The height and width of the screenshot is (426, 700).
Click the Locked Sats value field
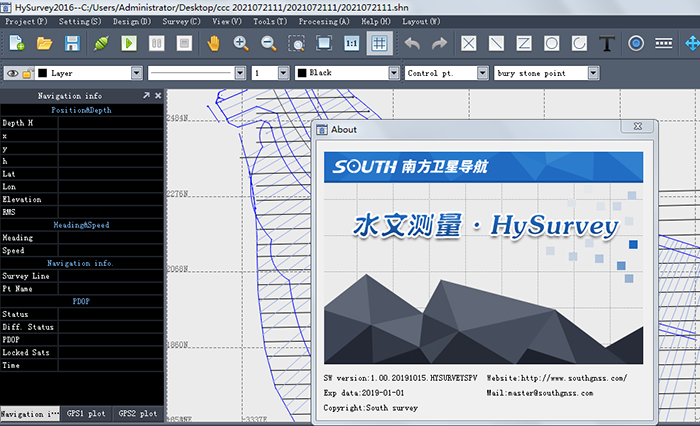click(x=111, y=352)
